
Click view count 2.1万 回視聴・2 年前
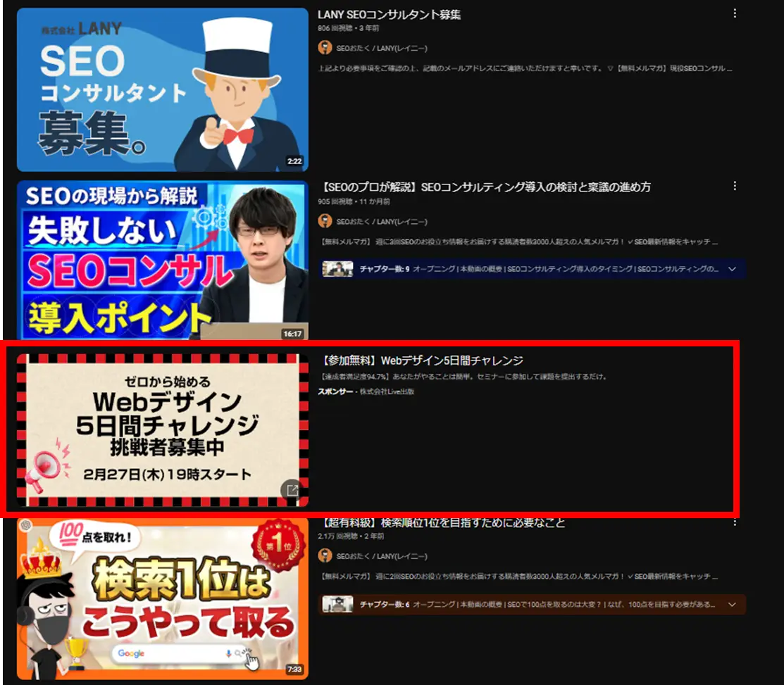pyautogui.click(x=351, y=536)
